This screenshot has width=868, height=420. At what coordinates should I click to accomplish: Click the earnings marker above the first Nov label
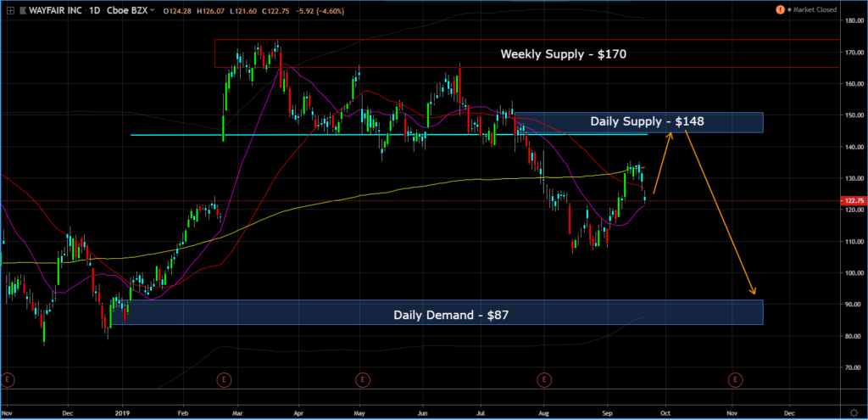click(x=8, y=379)
